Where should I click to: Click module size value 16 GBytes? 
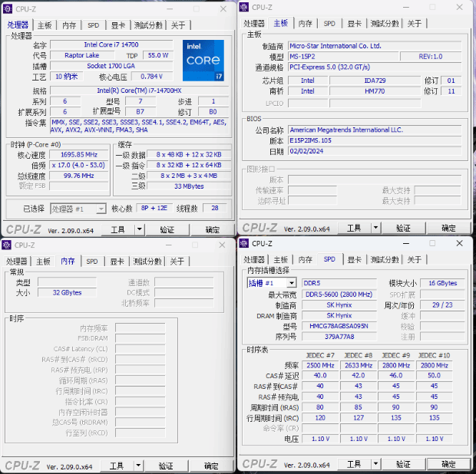443,283
